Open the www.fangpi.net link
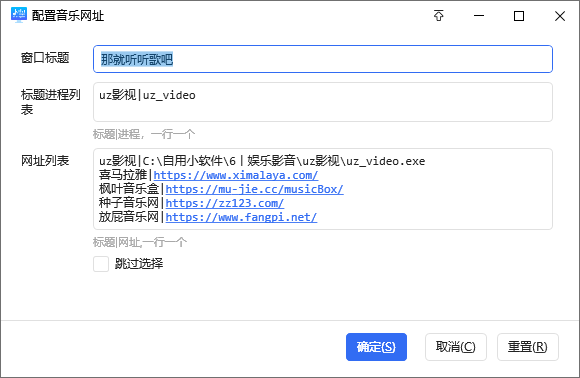Image resolution: width=580 pixels, height=378 pixels. coord(241,217)
